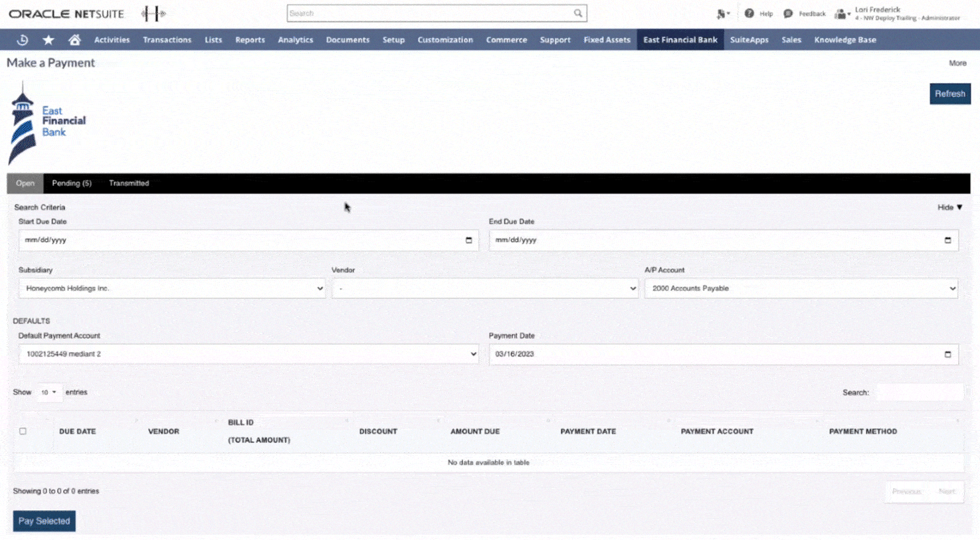This screenshot has height=540, width=980.
Task: Go to the Home icon
Action: coord(74,40)
